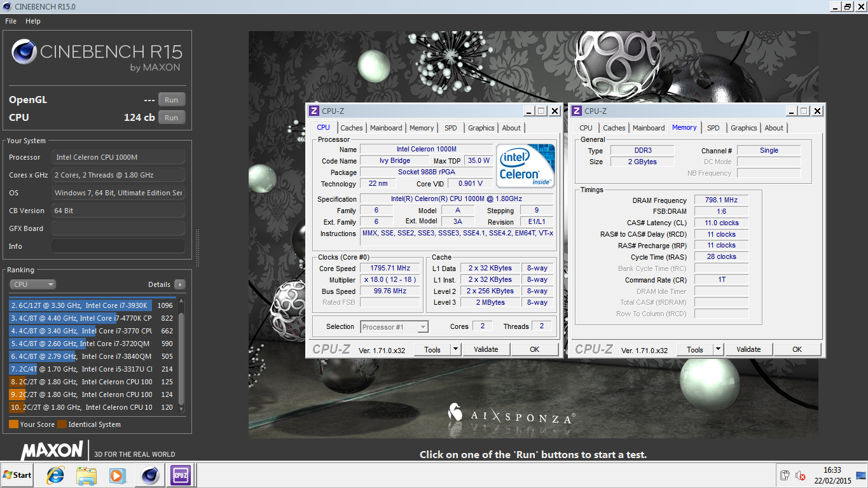This screenshot has height=488, width=868.
Task: Click Tools button in left CPU-Z window
Action: pos(432,349)
